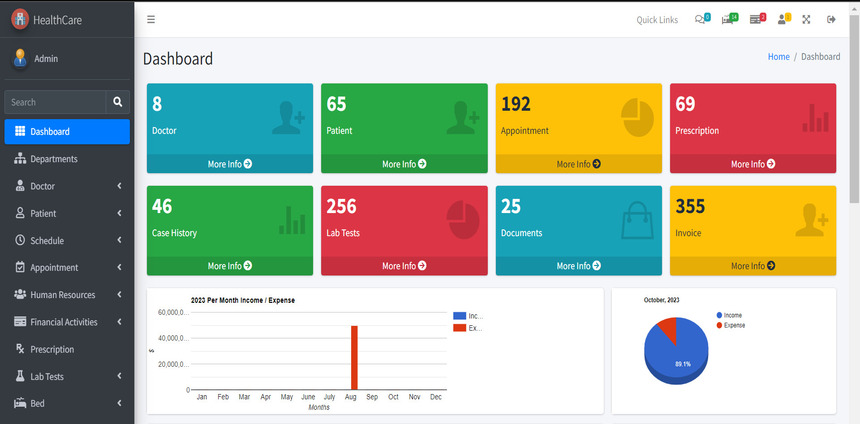
Task: Click More Info on the Lab Tests card
Action: 404,266
